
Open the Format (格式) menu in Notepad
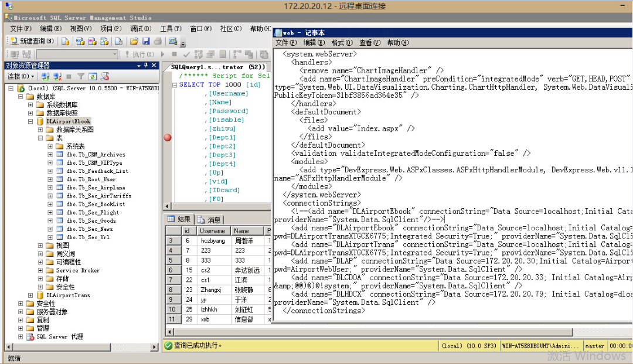342,43
